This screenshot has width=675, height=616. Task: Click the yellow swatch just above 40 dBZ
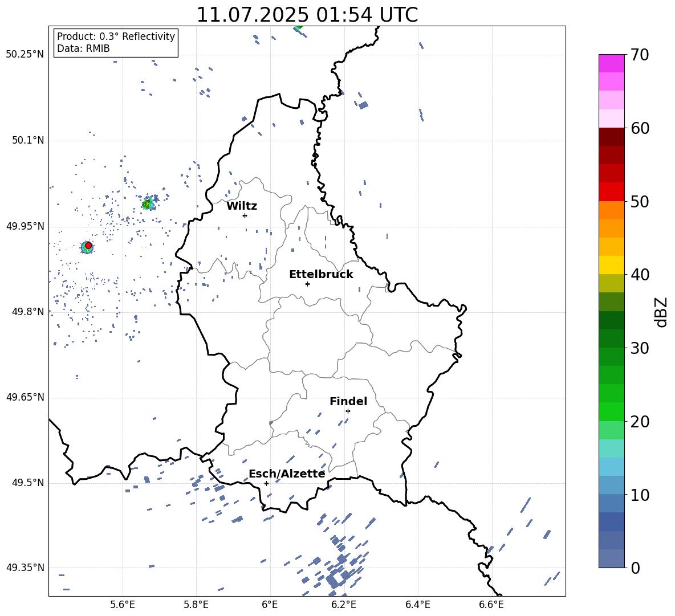pyautogui.click(x=612, y=265)
